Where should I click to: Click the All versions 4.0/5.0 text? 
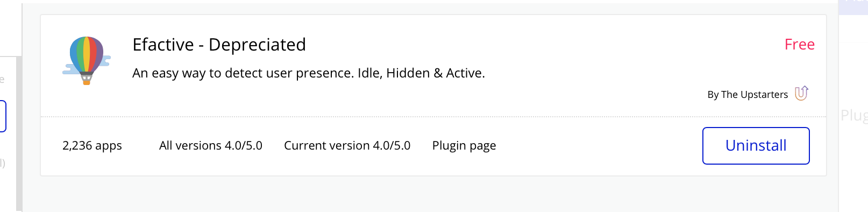(210, 146)
